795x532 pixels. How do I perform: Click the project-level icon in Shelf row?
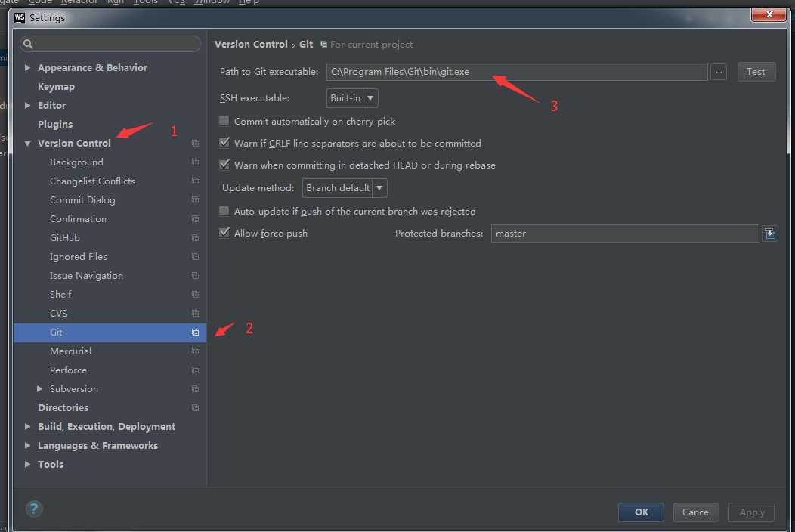195,295
